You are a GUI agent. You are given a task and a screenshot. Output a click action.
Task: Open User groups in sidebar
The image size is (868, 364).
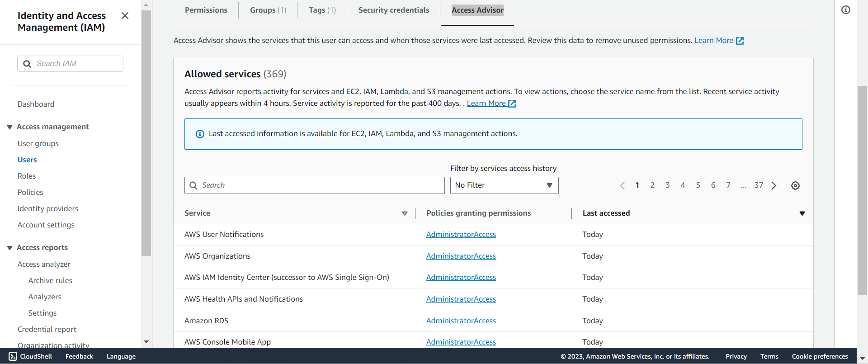38,143
